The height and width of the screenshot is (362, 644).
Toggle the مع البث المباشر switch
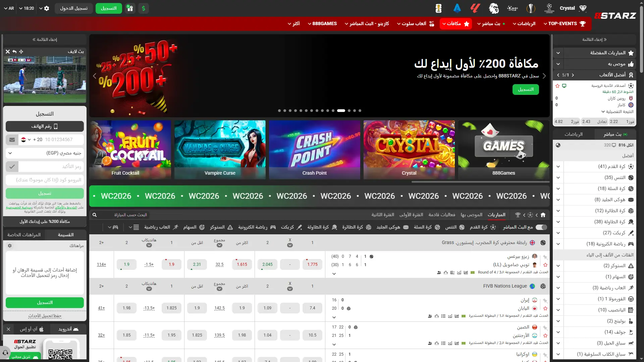541,227
